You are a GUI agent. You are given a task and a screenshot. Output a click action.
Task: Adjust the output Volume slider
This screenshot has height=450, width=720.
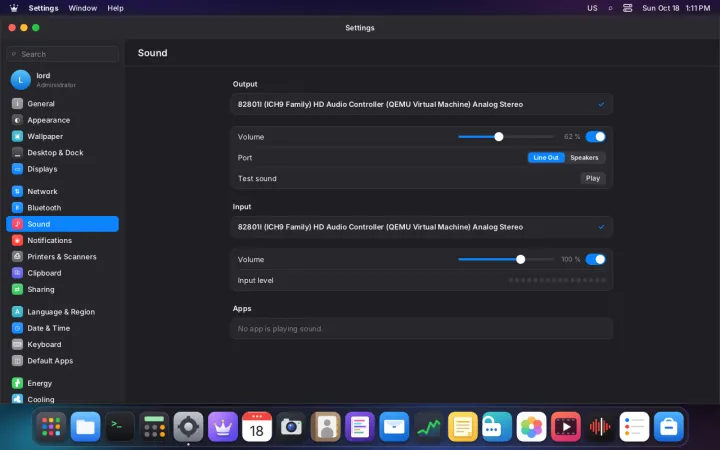point(506,137)
